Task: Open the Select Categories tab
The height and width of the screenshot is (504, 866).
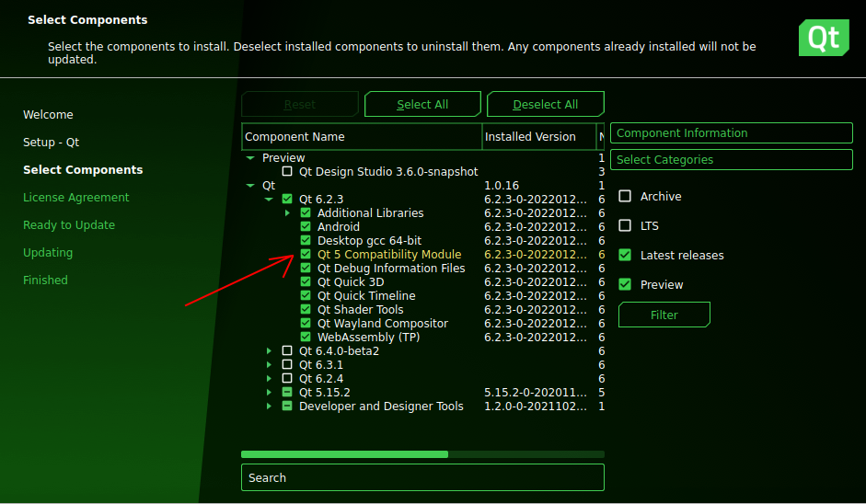Action: 732,159
